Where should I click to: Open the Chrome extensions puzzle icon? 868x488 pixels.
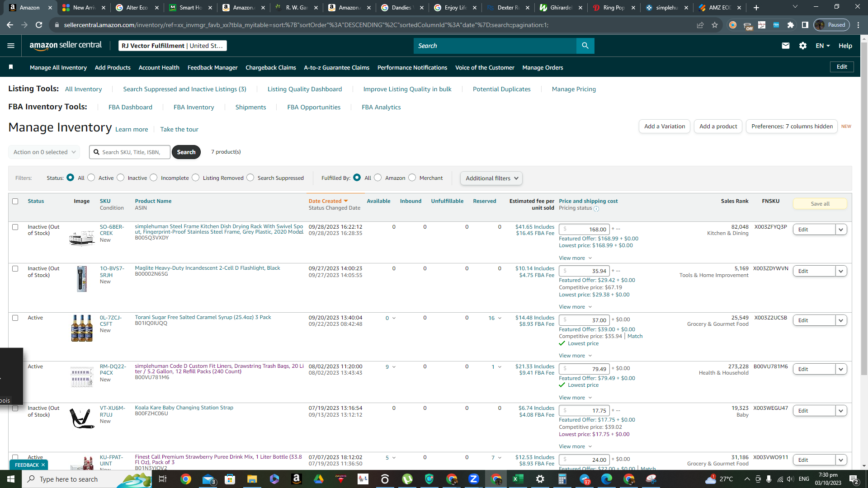[791, 25]
